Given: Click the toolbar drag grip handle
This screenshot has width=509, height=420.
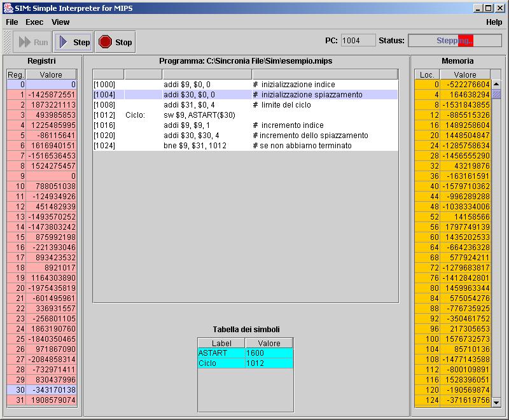Looking at the screenshot, I should pos(7,42).
